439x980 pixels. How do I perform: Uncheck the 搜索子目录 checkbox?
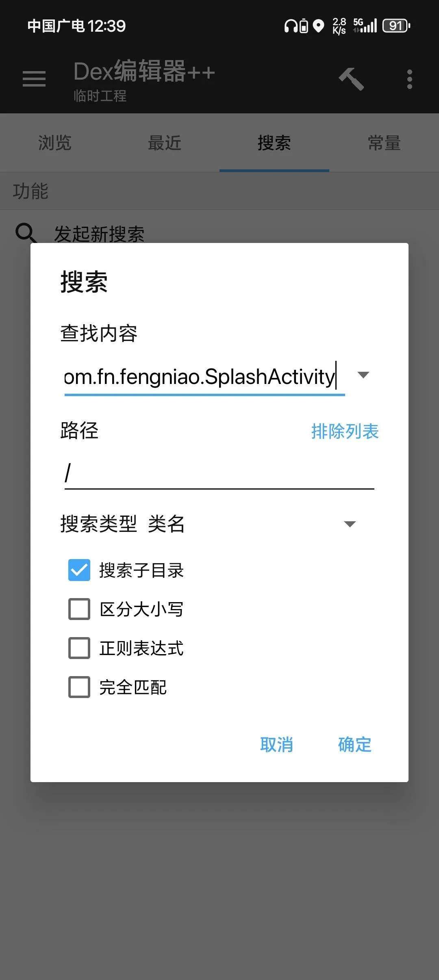79,571
